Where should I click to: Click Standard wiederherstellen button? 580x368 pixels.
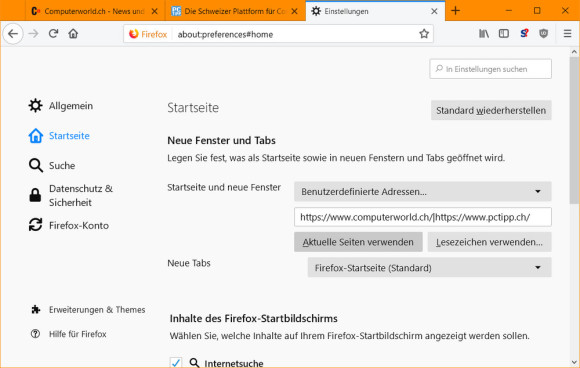click(x=491, y=110)
